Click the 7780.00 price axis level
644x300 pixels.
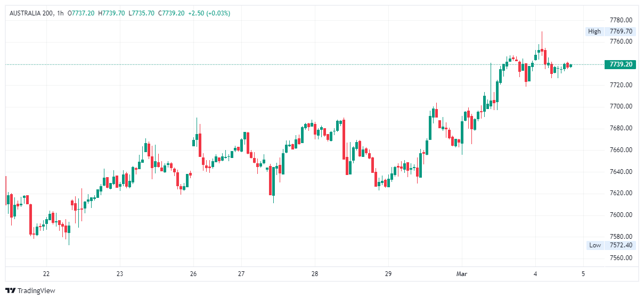click(x=621, y=20)
